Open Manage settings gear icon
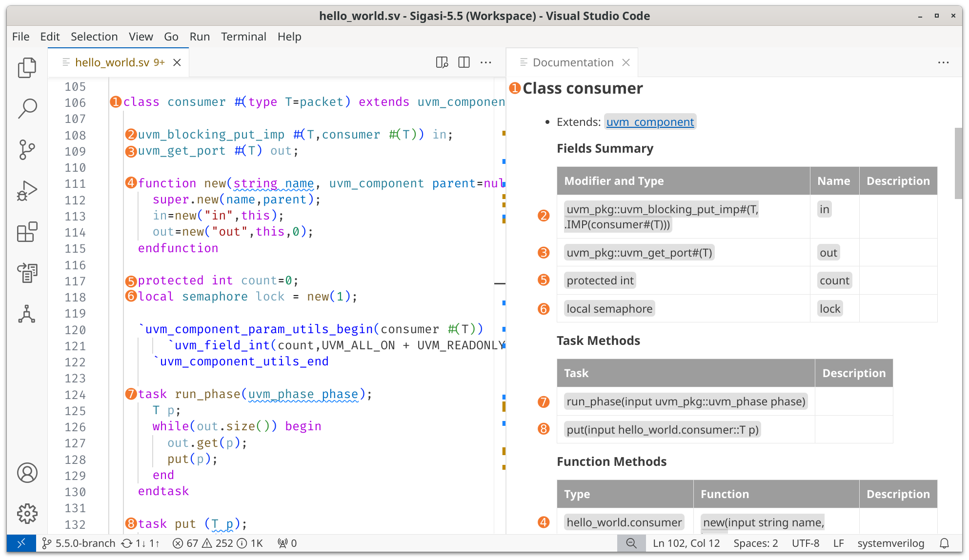This screenshot has width=969, height=560. click(x=27, y=514)
